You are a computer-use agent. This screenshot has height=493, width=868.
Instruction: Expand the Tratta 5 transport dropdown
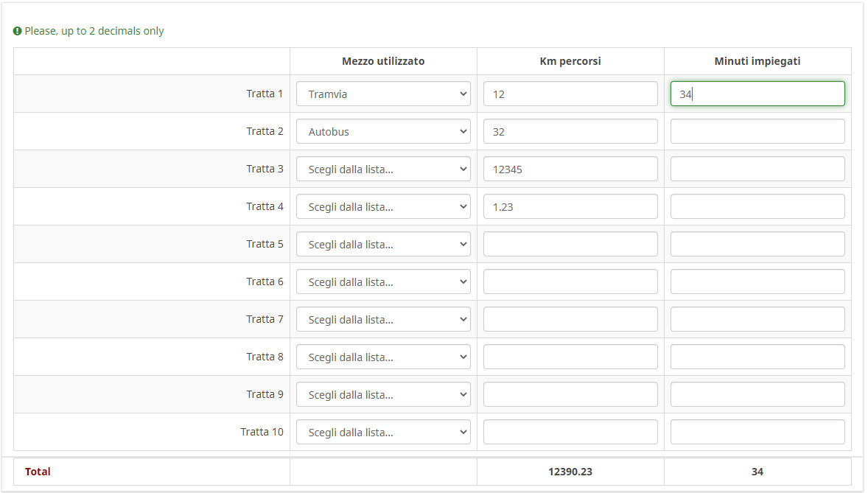(x=383, y=244)
